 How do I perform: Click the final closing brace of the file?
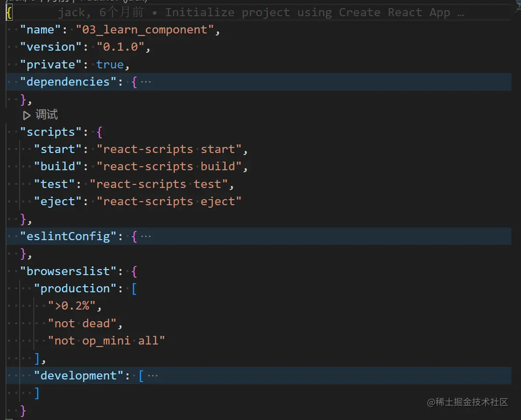(x=23, y=411)
